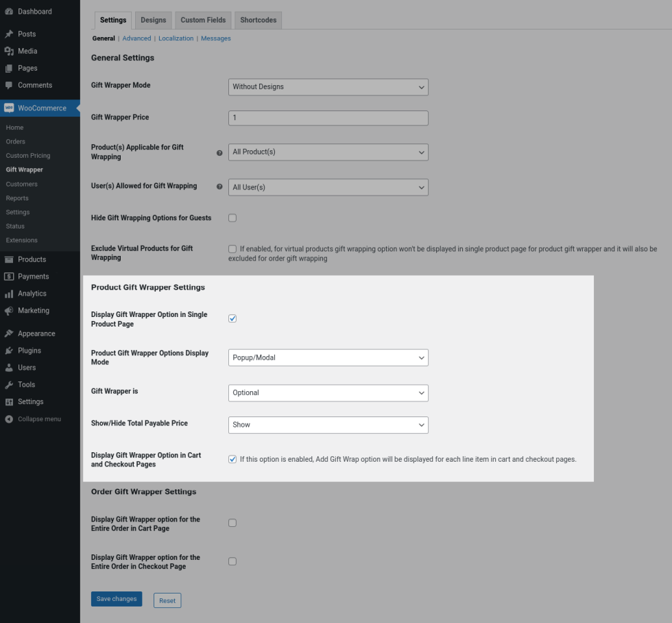Open the Gift Wrapper Mode dropdown
Image resolution: width=672 pixels, height=623 pixels.
tap(328, 87)
